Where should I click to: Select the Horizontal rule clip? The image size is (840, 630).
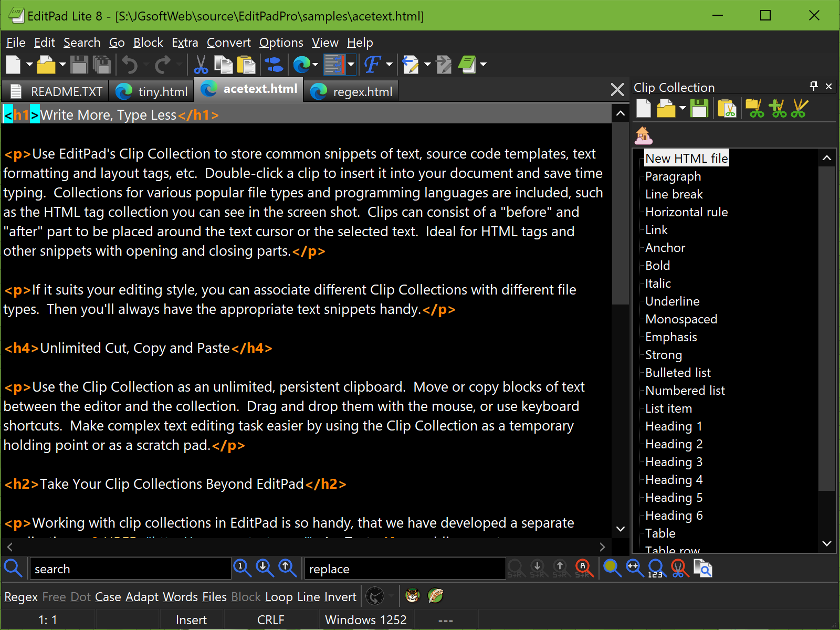tap(686, 212)
